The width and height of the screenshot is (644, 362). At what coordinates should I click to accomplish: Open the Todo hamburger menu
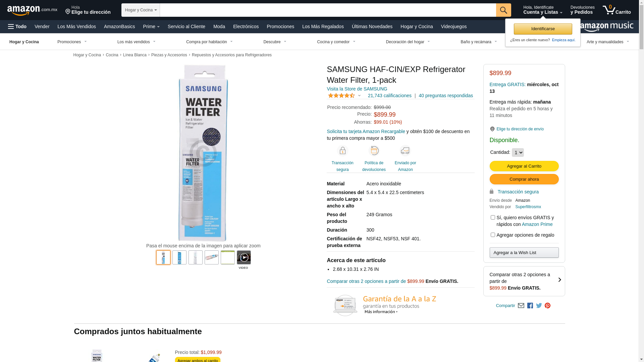click(17, 26)
